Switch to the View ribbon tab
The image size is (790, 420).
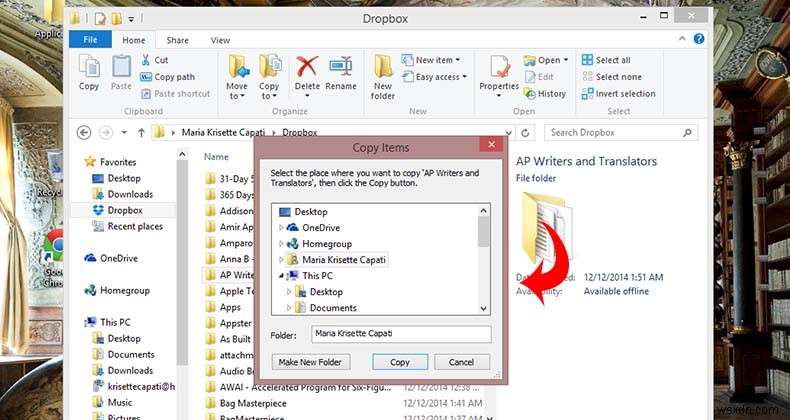[220, 40]
